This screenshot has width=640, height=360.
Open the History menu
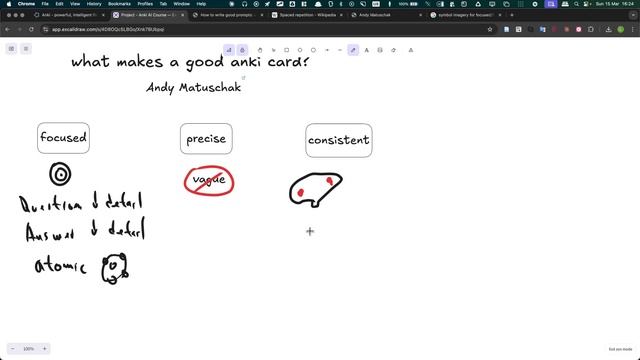pyautogui.click(x=94, y=4)
